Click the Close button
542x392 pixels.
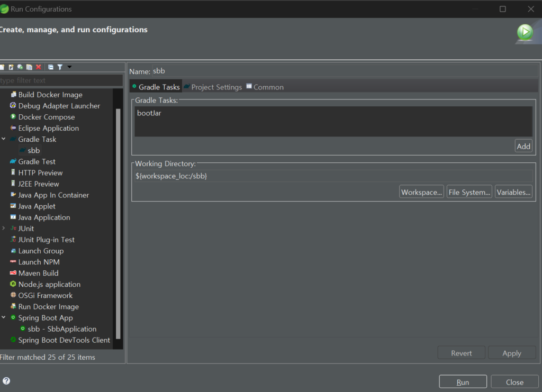514,382
